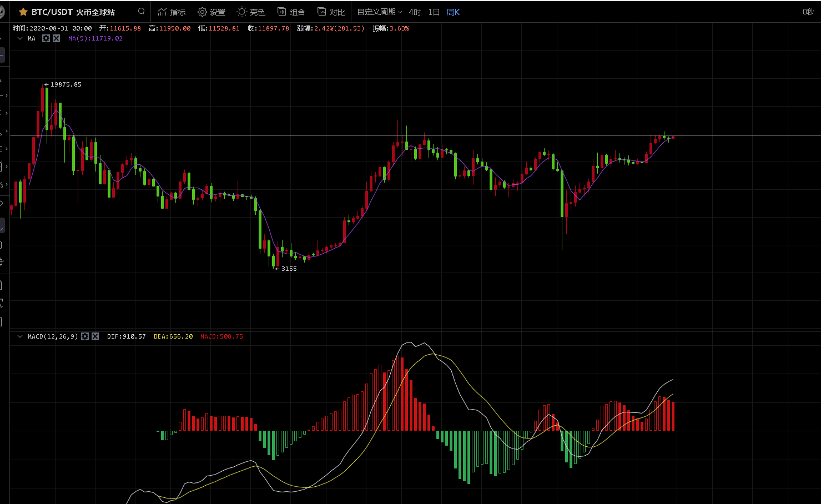Switch to the 1日 daily timeframe
Image resolution: width=821 pixels, height=504 pixels.
click(434, 12)
